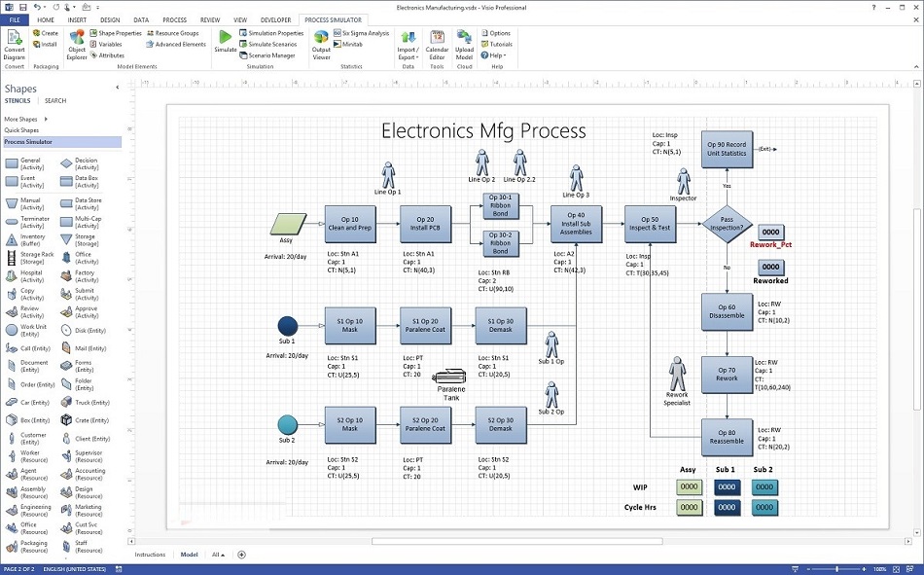Open the Undo history dropdown arrow
The height and width of the screenshot is (575, 924).
point(45,8)
